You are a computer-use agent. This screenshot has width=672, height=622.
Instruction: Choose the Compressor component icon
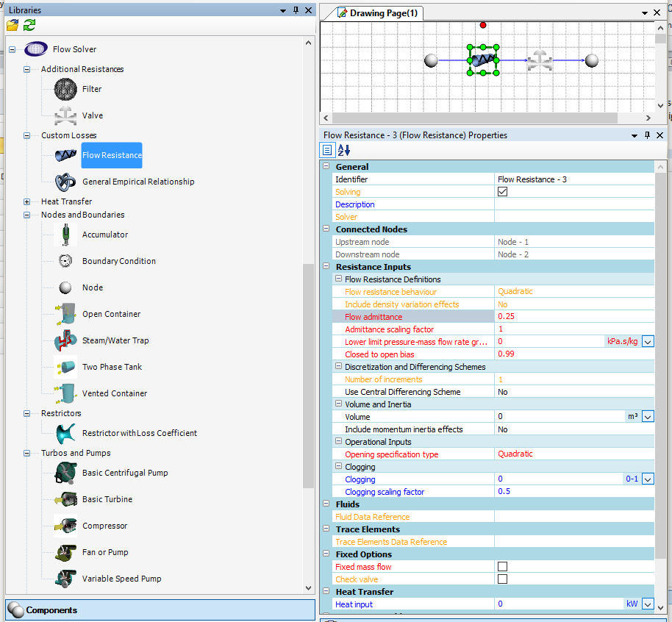coord(65,526)
